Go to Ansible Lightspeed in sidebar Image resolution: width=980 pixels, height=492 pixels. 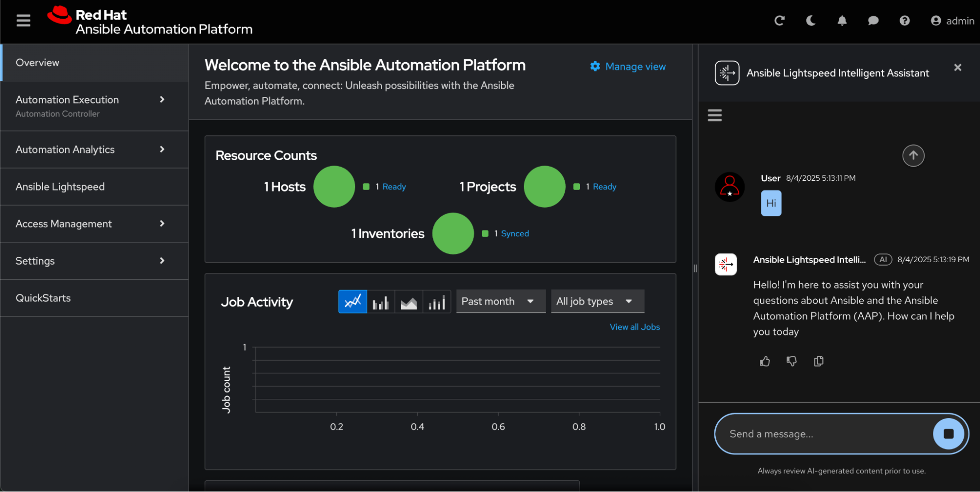60,187
